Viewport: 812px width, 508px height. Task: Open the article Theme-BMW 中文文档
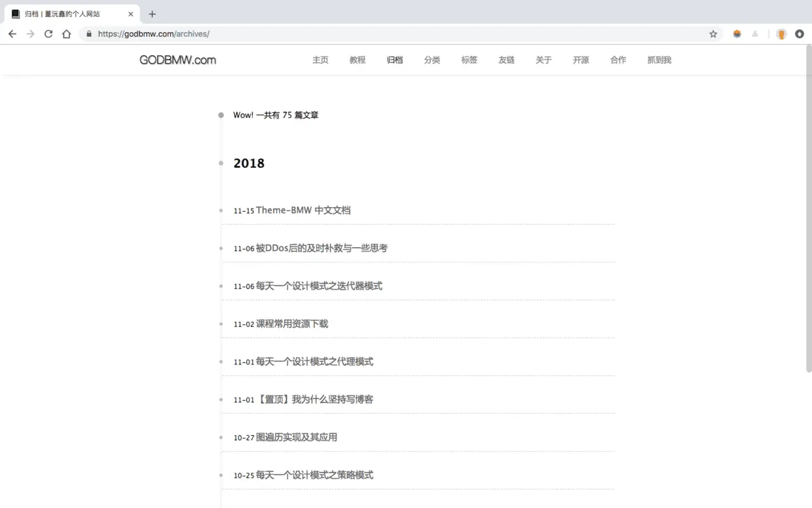tap(303, 210)
